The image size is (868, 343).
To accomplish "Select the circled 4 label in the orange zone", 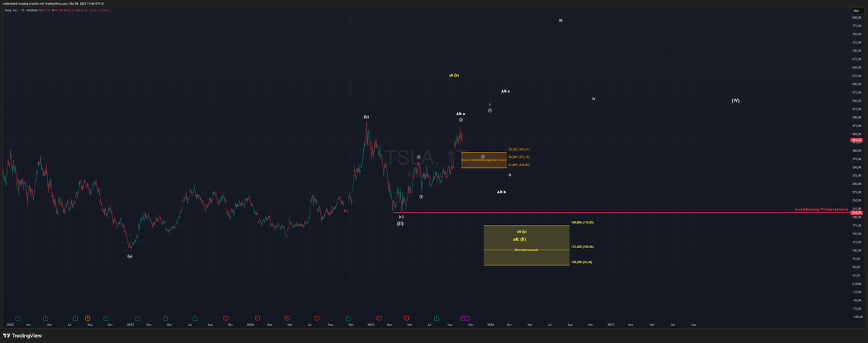I will click(x=483, y=156).
